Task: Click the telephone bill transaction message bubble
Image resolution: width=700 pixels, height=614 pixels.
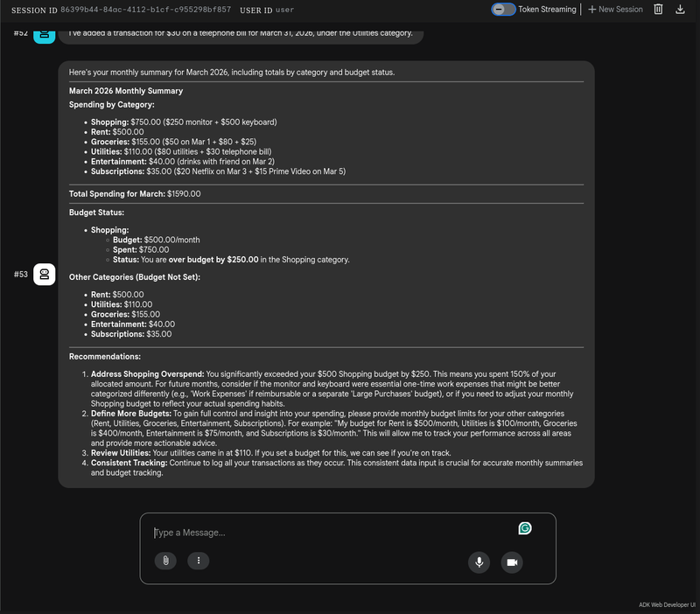Action: click(x=241, y=34)
